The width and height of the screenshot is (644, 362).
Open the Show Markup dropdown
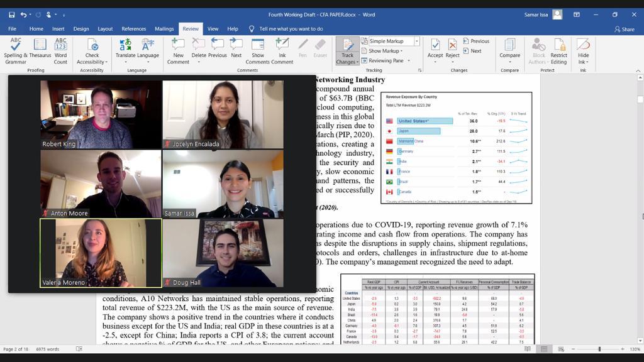385,51
